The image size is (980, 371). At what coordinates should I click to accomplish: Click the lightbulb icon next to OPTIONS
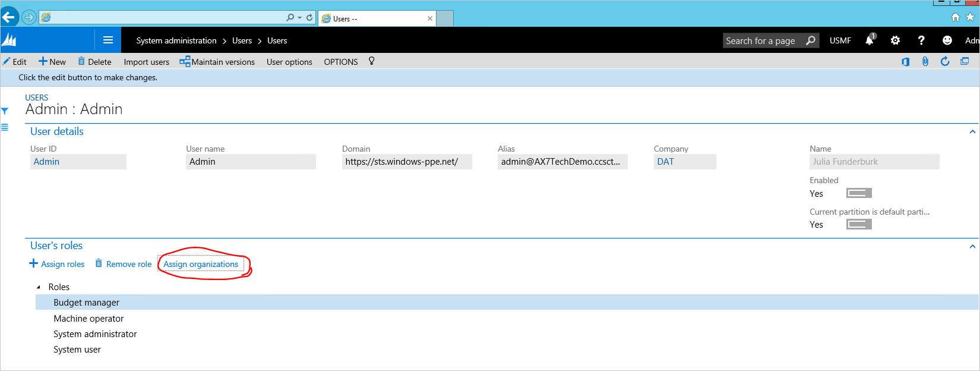tap(372, 61)
